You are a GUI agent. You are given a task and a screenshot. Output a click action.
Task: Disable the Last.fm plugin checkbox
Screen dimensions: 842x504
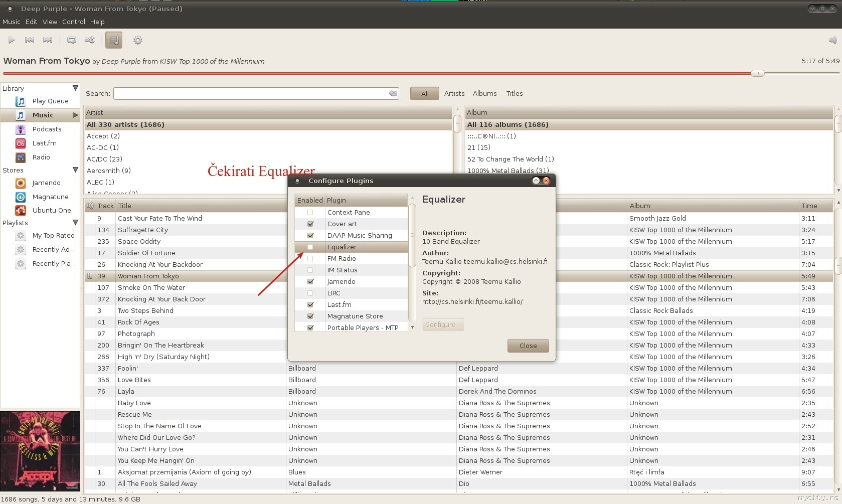click(310, 304)
